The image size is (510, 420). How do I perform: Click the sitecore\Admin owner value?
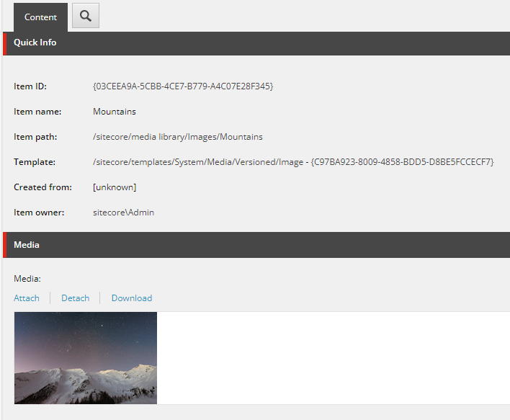[x=124, y=213]
